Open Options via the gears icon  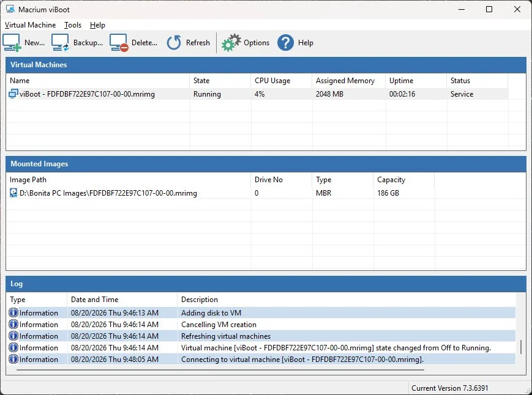click(x=231, y=43)
